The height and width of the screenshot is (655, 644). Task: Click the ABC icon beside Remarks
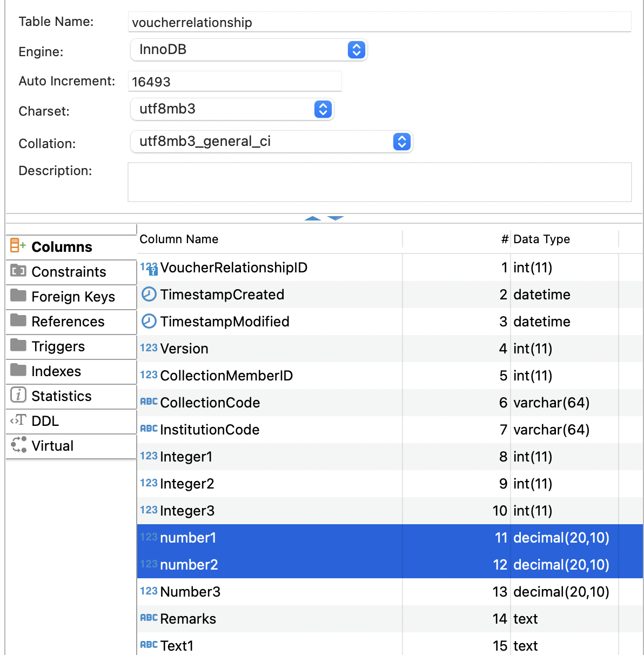pos(149,618)
